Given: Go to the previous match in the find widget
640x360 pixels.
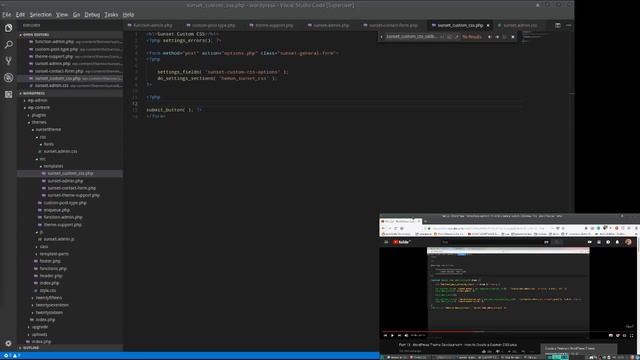Looking at the screenshot, I should 489,37.
